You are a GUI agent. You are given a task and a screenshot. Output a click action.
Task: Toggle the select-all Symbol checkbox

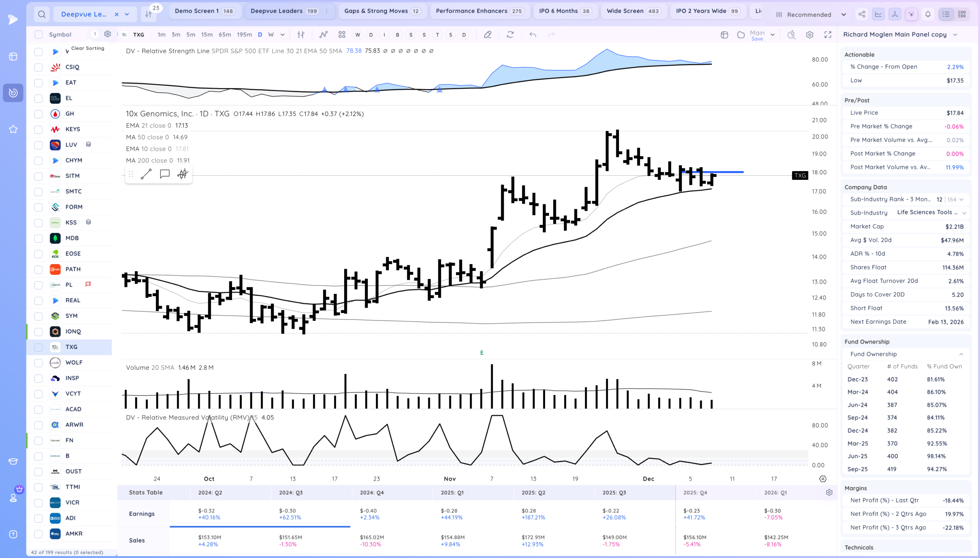(38, 34)
